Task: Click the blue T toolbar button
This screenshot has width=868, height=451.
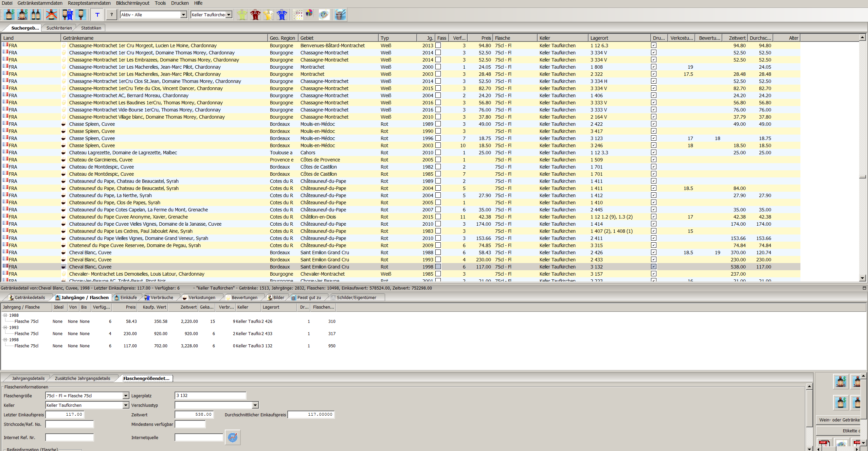Action: 97,15
